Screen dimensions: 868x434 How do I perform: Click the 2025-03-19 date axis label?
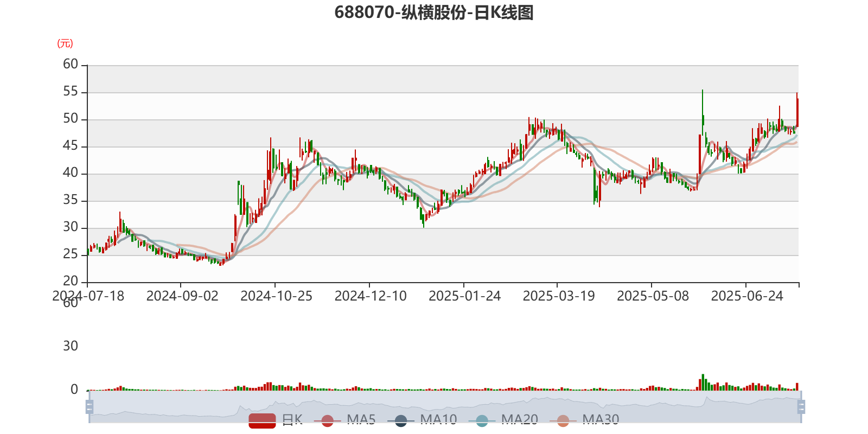click(x=559, y=296)
